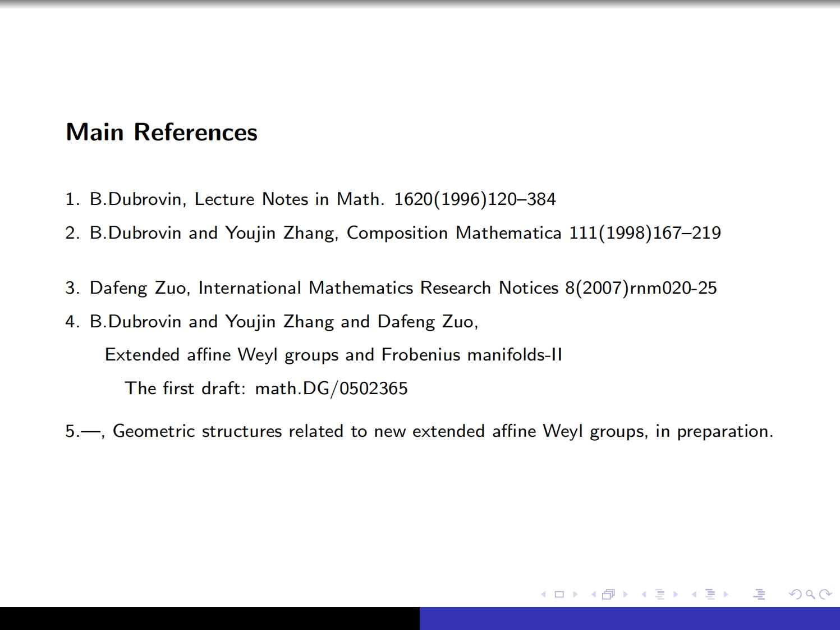This screenshot has height=630, width=840.
Task: Click the go forward curved arrow
Action: [x=825, y=594]
